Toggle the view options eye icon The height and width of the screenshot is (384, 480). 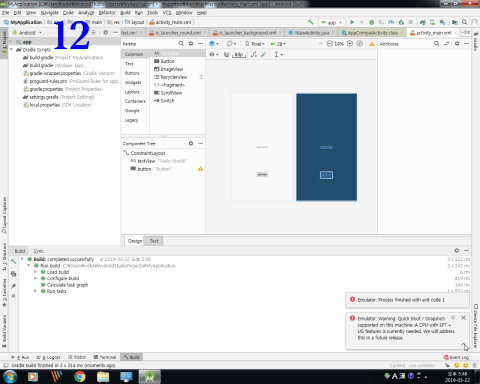coord(213,54)
